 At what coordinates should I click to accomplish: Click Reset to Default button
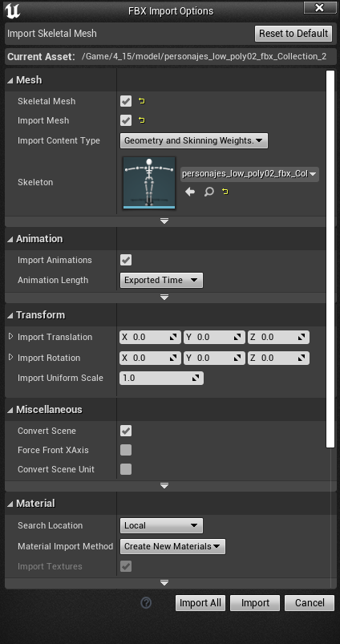[x=293, y=33]
